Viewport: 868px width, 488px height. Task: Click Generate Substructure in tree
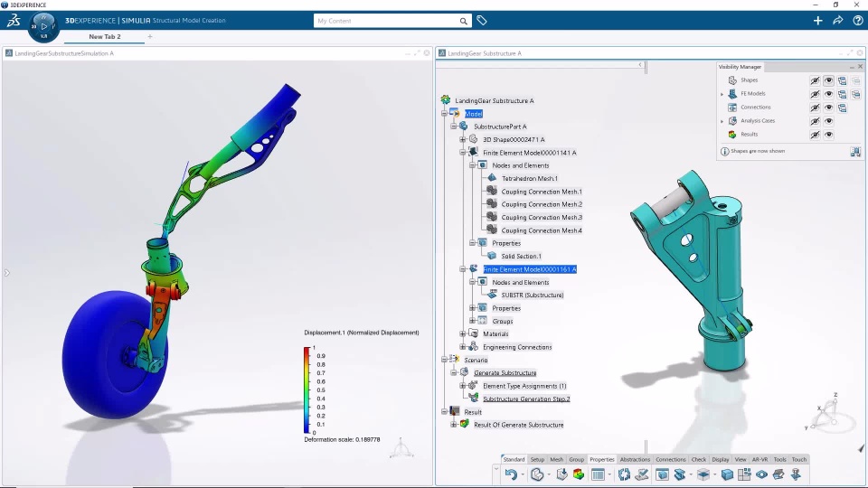[505, 373]
